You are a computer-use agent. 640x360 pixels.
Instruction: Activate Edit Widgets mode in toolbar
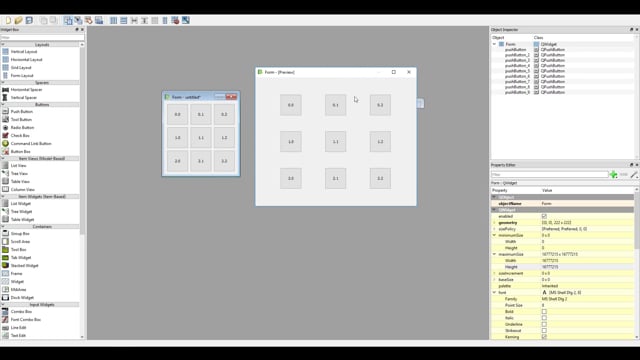[68, 20]
